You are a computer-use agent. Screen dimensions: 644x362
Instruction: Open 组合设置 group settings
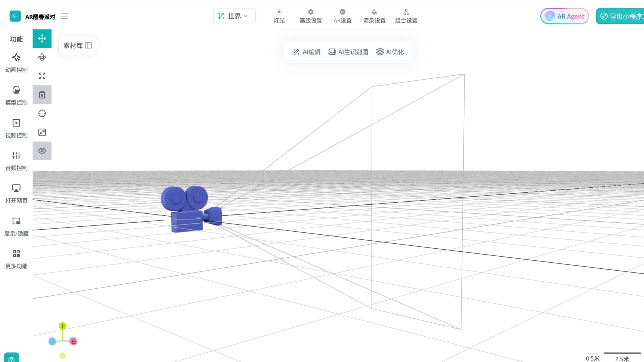point(406,16)
